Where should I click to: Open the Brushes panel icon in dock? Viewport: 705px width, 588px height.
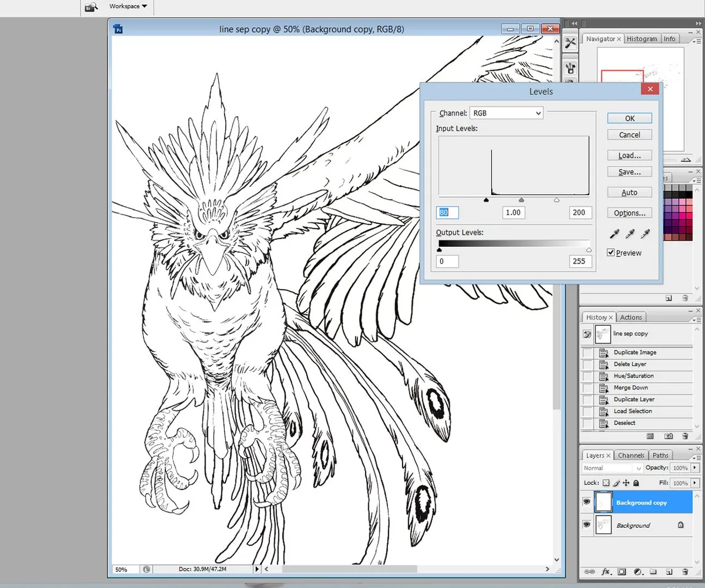point(570,68)
